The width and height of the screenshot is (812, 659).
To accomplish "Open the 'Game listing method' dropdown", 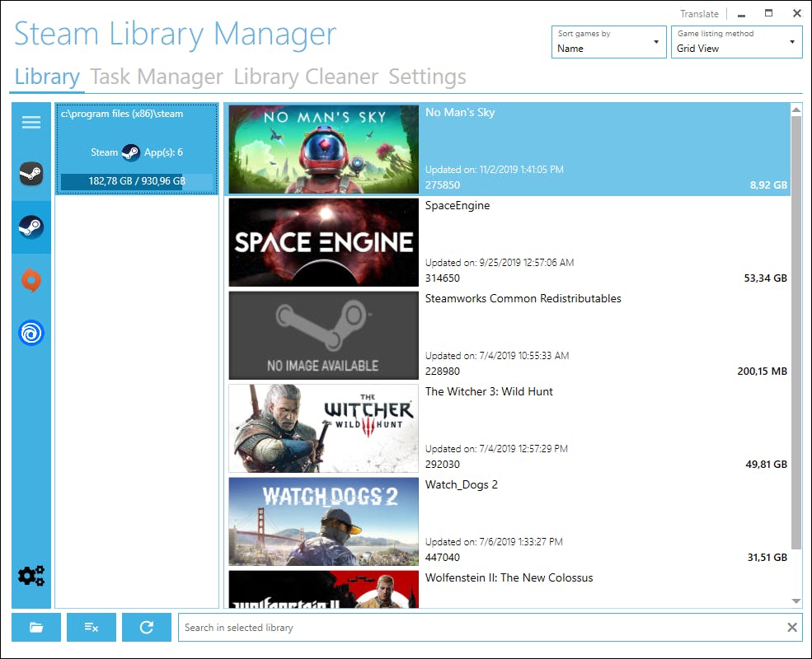I will pyautogui.click(x=736, y=42).
